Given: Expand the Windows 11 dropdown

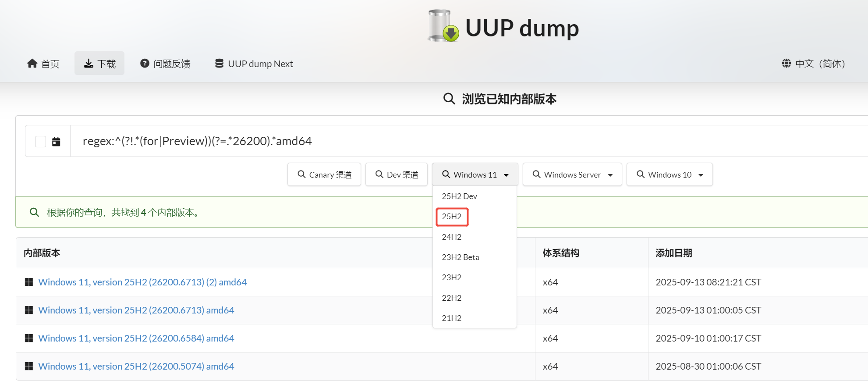Looking at the screenshot, I should pos(475,174).
